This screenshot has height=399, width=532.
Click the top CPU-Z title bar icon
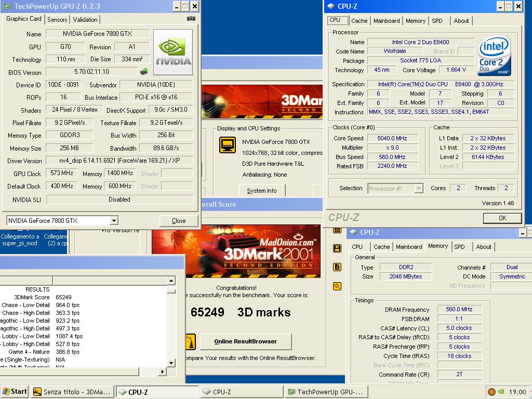(x=330, y=6)
